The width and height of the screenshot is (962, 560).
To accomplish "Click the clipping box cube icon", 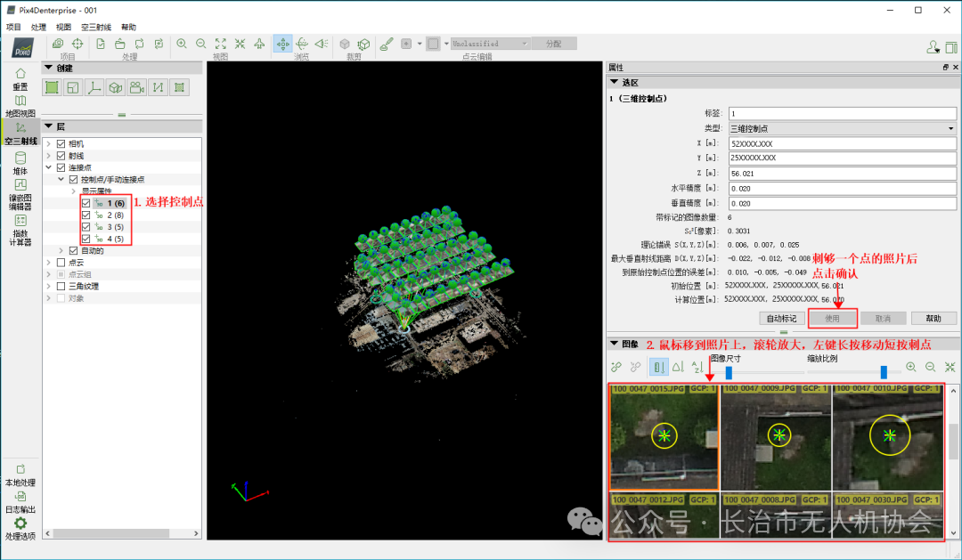I will coord(345,45).
